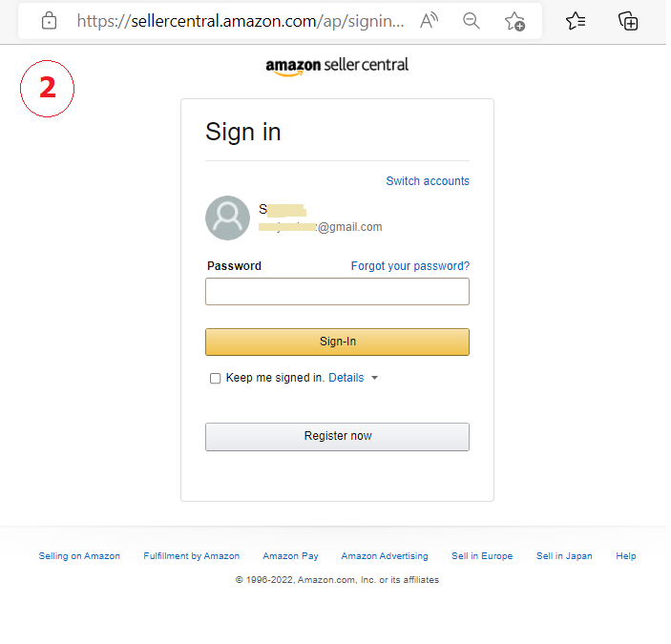Select the address bar URL text
The width and height of the screenshot is (671, 644).
tap(239, 21)
